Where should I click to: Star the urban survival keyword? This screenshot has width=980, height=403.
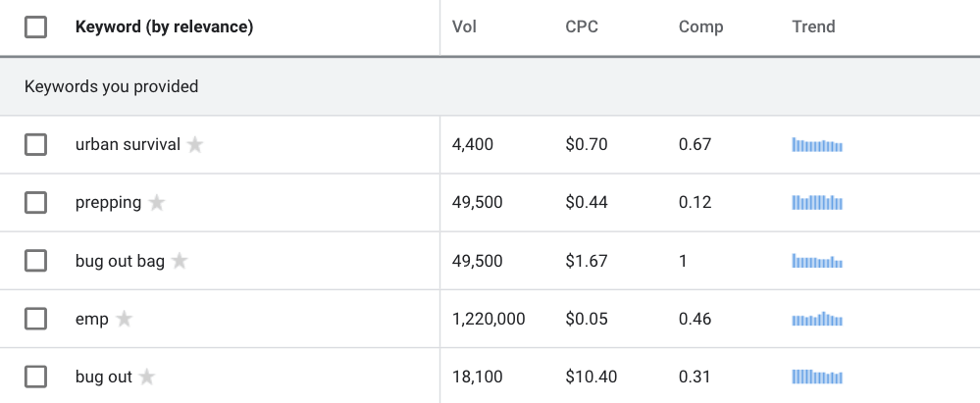pyautogui.click(x=195, y=144)
